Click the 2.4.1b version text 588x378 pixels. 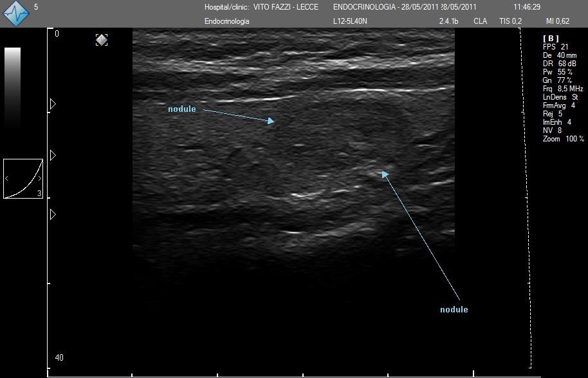pos(448,21)
